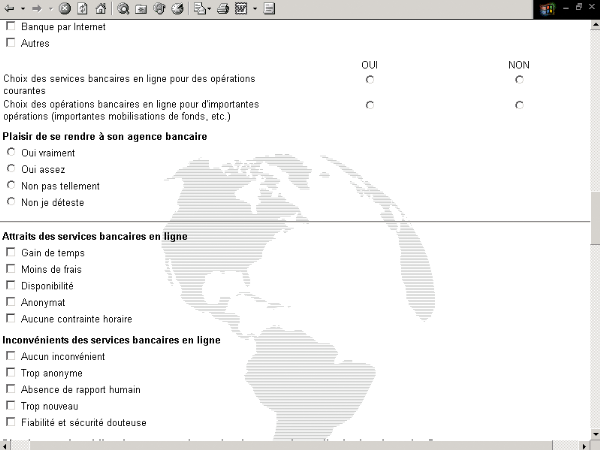Open the Favorites folder icon

(x=141, y=9)
